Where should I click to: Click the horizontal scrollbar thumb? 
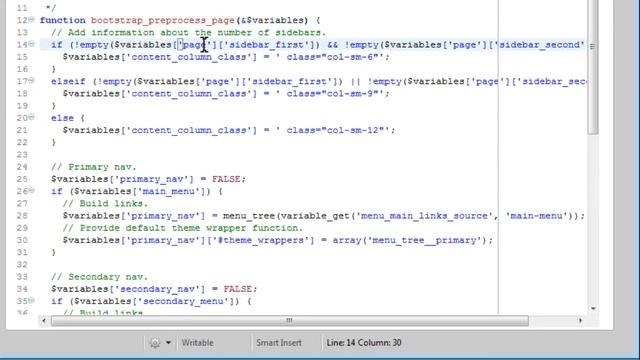pyautogui.click(x=289, y=321)
